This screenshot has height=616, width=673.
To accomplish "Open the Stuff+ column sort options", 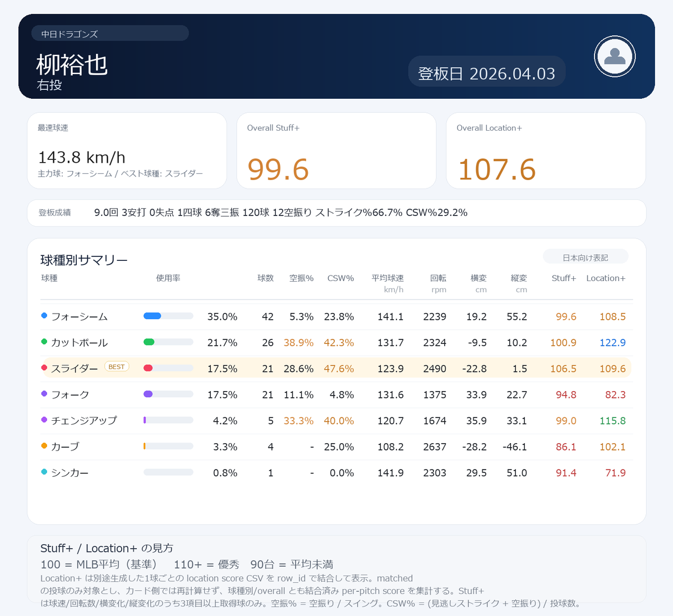I will coord(564,278).
